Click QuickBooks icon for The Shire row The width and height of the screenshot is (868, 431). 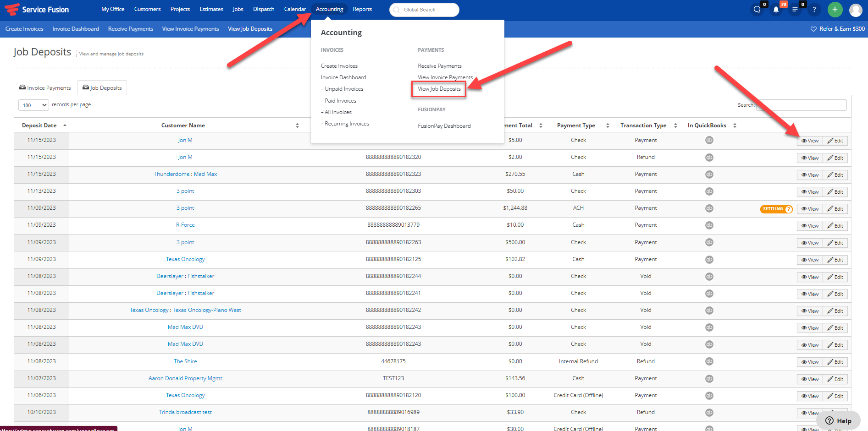[709, 361]
